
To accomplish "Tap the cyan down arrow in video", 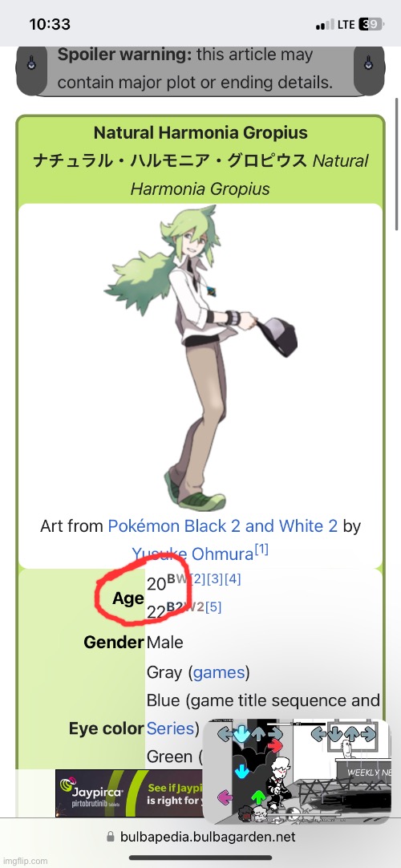I will tap(241, 771).
